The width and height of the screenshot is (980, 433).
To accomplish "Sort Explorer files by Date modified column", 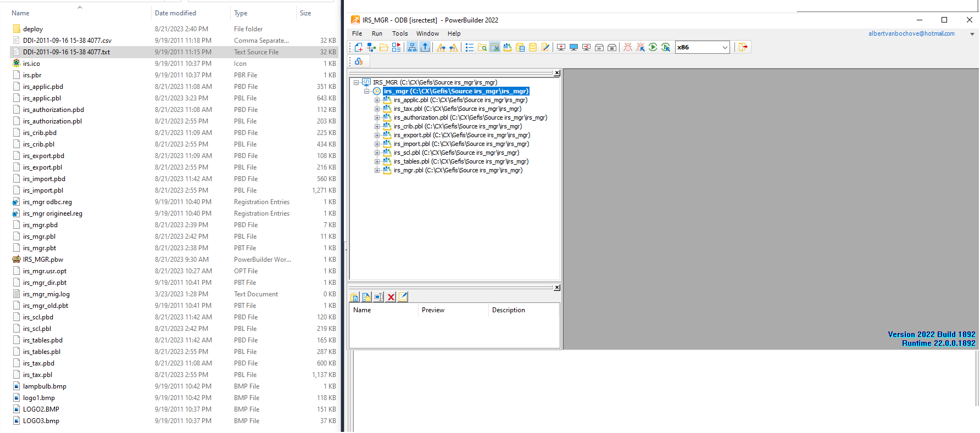I will pos(191,13).
